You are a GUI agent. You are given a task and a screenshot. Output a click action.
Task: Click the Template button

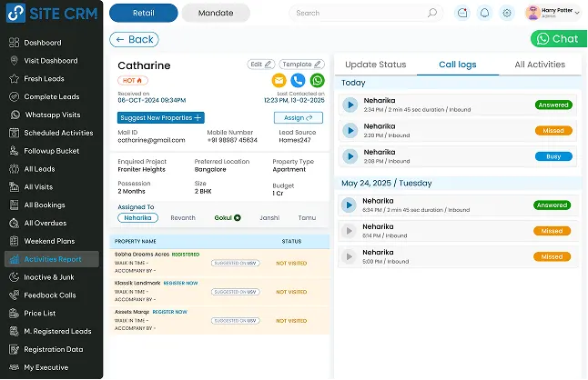pos(302,65)
